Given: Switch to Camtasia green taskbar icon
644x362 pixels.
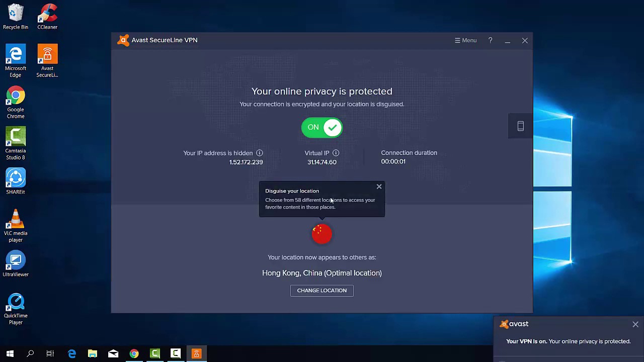Looking at the screenshot, I should pyautogui.click(x=155, y=354).
